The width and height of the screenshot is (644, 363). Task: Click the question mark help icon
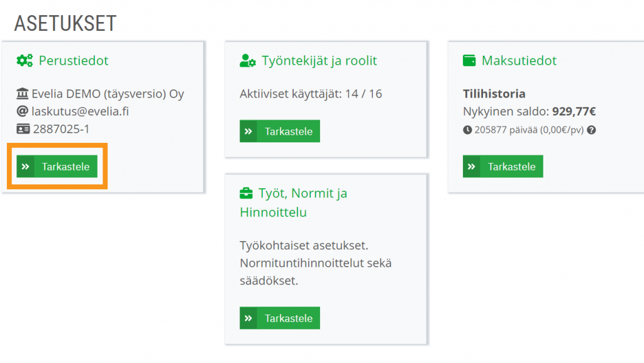pyautogui.click(x=591, y=130)
